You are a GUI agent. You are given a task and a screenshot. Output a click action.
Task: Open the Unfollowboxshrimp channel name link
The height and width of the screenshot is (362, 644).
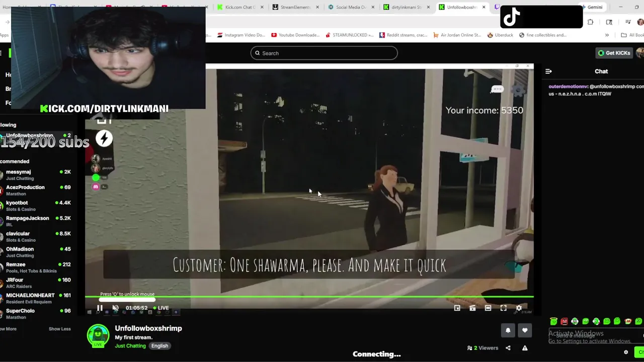pos(148,328)
